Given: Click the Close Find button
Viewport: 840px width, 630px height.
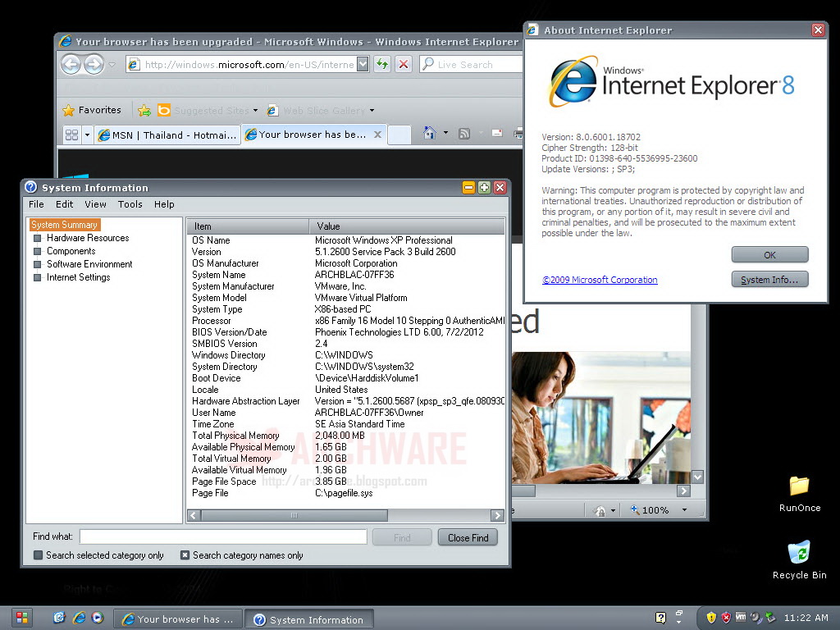Looking at the screenshot, I should coord(468,537).
